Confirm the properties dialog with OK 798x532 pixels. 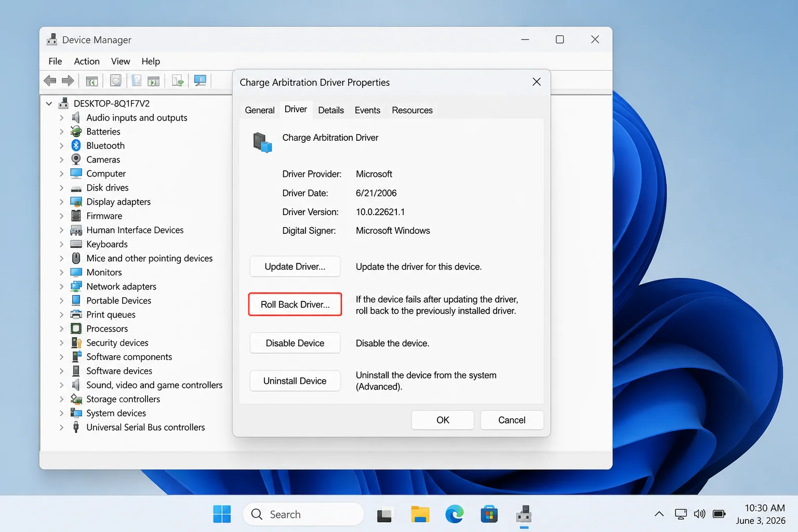(x=443, y=420)
